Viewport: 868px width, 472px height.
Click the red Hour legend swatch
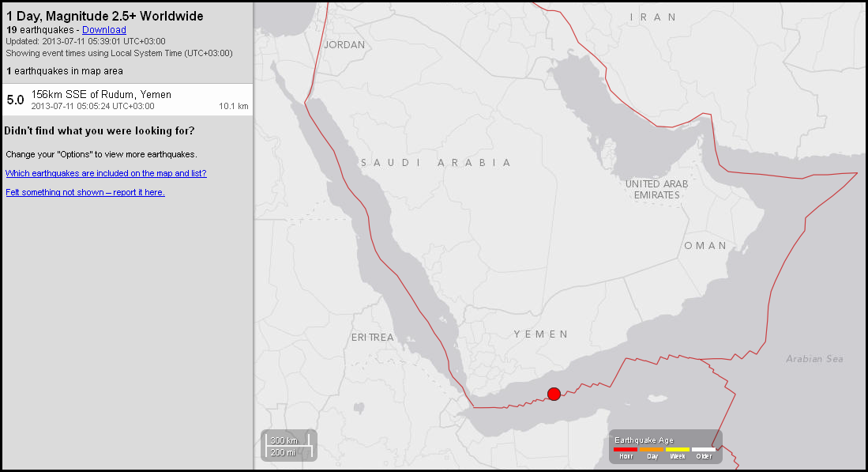(x=626, y=449)
